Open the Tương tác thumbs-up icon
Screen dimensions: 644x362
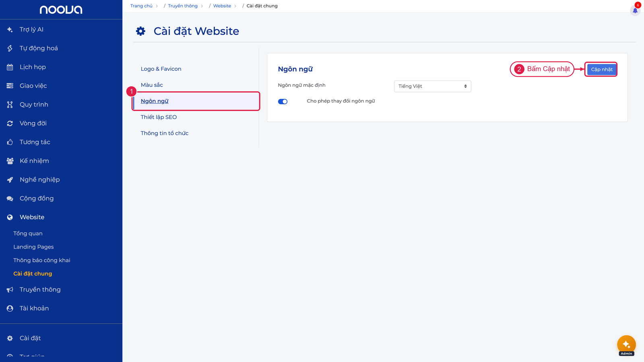point(10,142)
